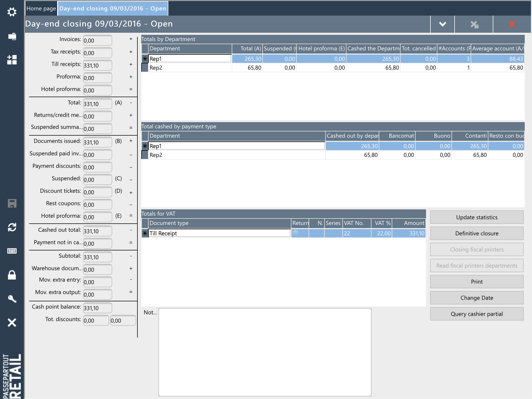Click the Till Receipt document type cell

220,233
